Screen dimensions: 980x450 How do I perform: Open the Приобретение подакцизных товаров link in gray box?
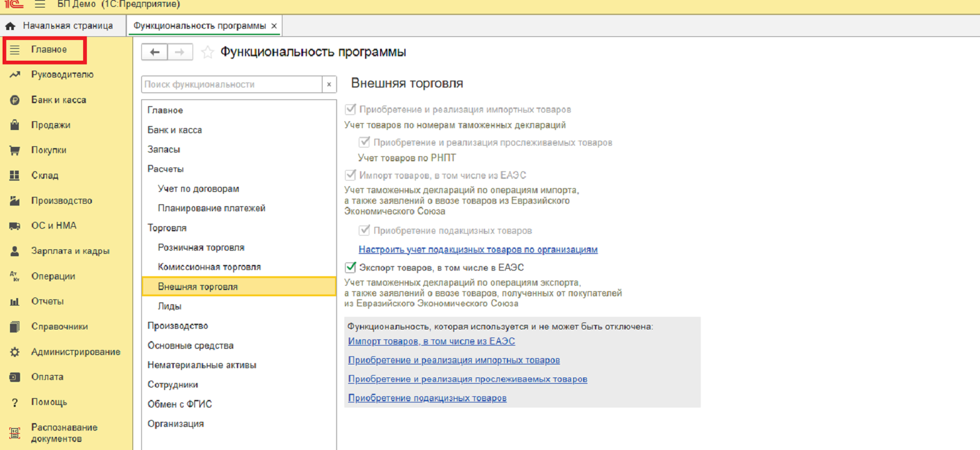[427, 398]
